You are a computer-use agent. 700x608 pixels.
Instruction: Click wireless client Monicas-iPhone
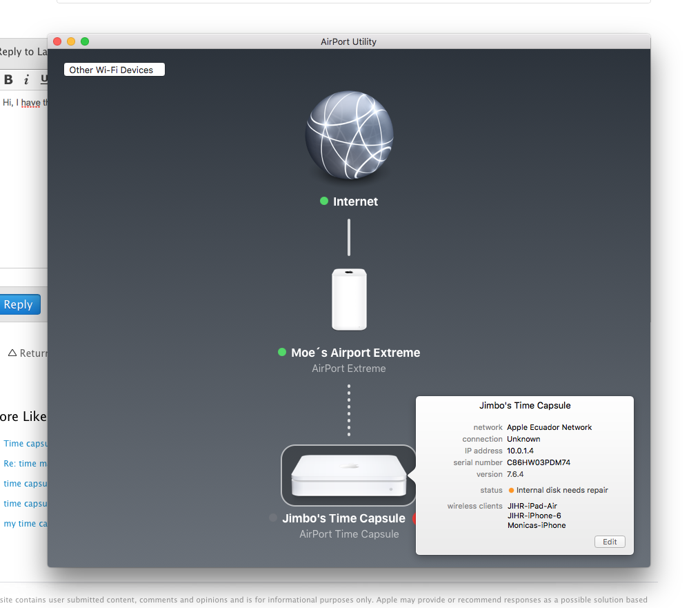click(x=537, y=525)
